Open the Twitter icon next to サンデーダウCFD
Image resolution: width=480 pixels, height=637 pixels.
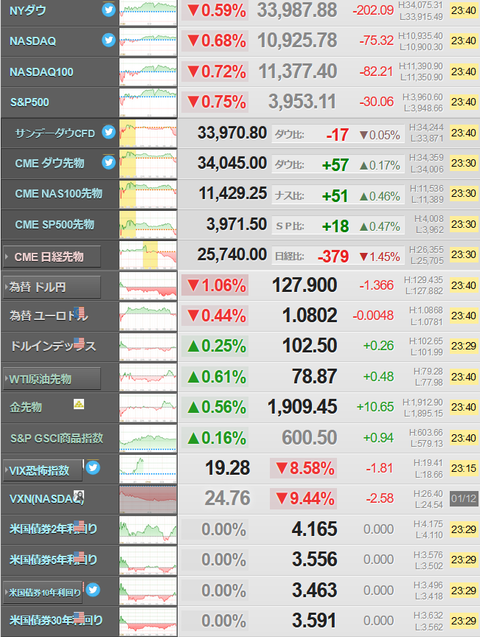(x=108, y=132)
